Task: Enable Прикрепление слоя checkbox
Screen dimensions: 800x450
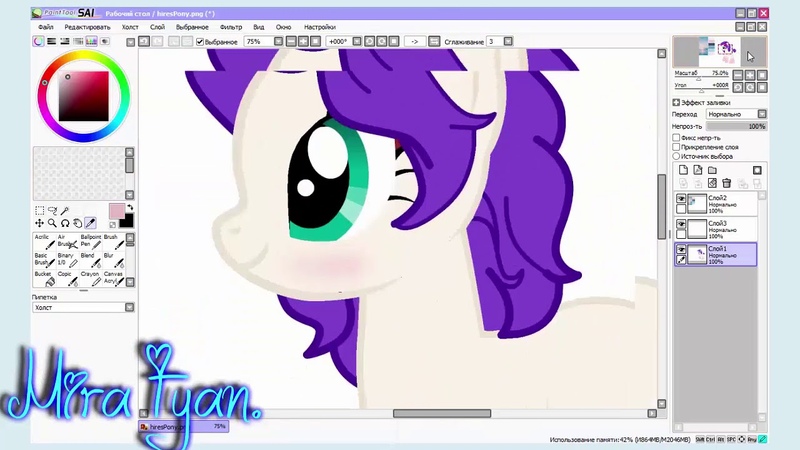Action: (x=676, y=147)
